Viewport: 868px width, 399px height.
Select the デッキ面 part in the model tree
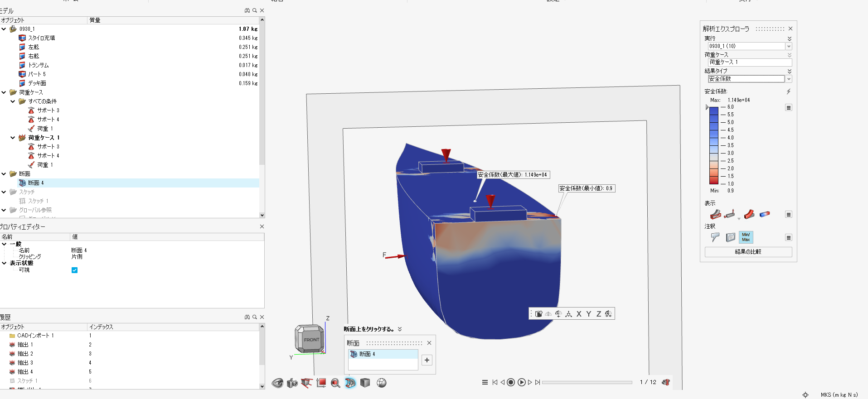point(37,83)
